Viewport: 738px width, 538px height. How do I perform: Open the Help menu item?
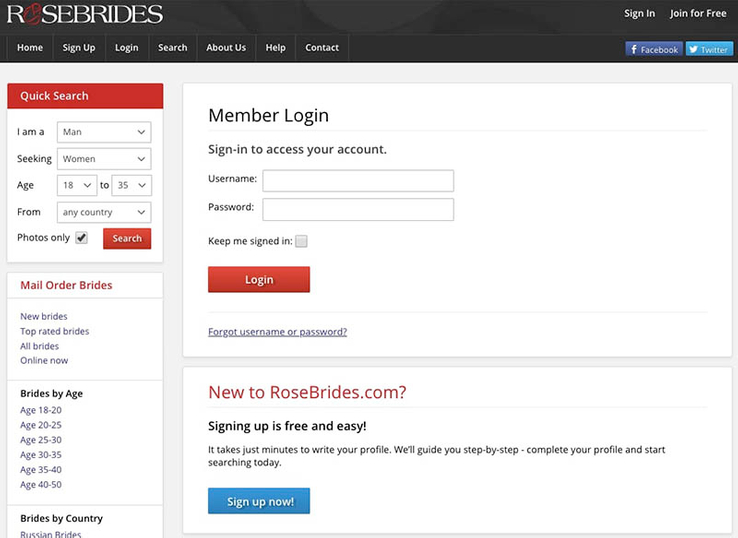click(x=275, y=48)
